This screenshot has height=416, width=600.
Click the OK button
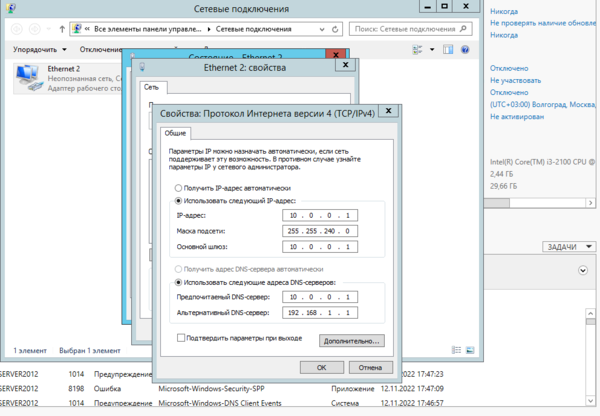322,367
